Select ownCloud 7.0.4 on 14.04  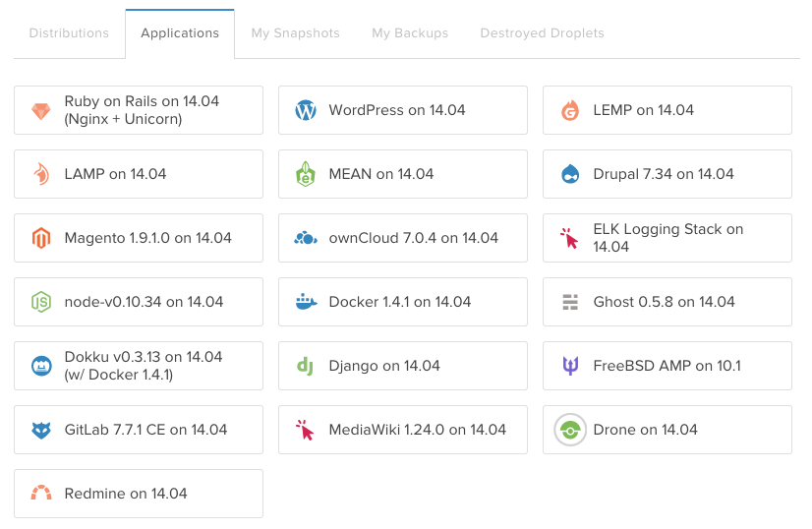coord(403,238)
